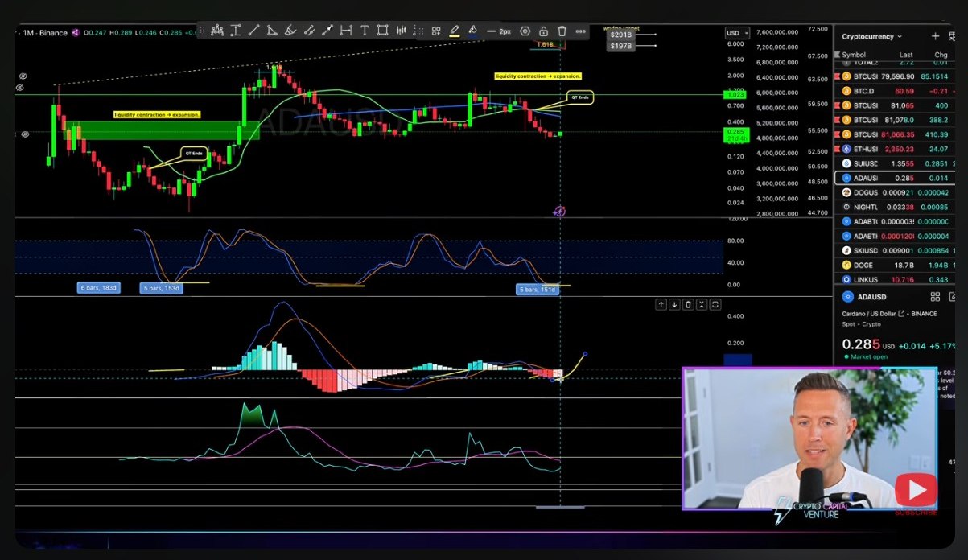The image size is (968, 560).
Task: Select the people-shaped pattern tool in toolbar
Action: (217, 31)
